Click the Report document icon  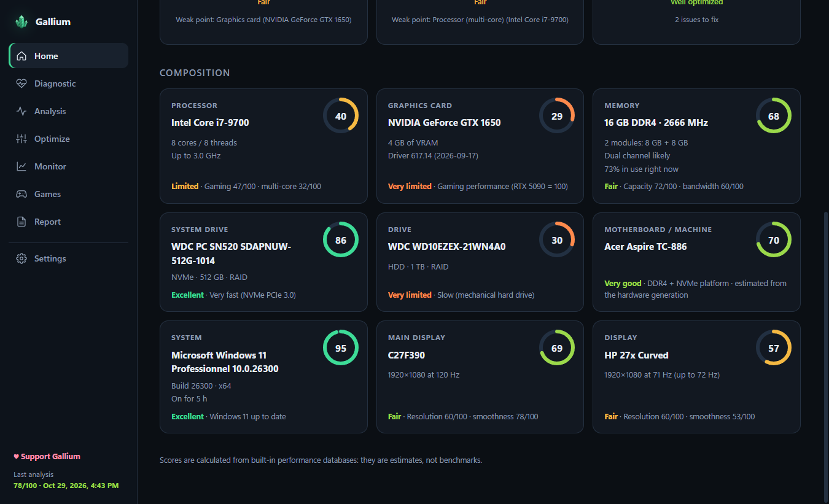point(21,222)
